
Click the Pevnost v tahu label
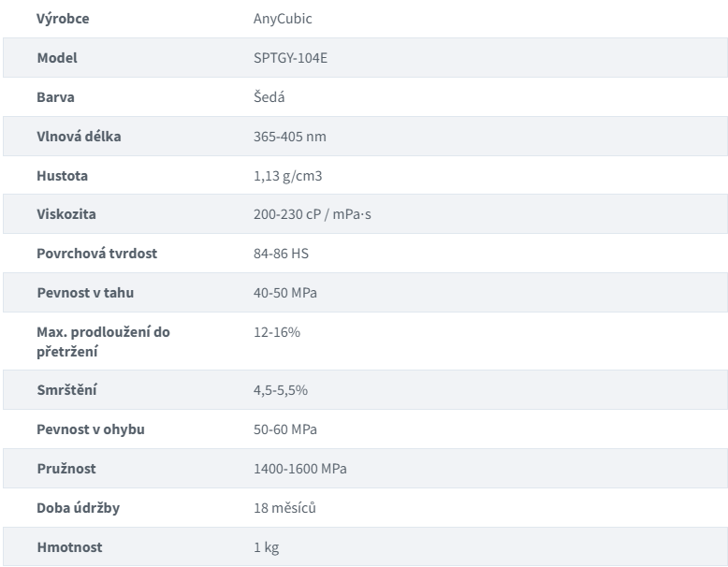click(85, 293)
